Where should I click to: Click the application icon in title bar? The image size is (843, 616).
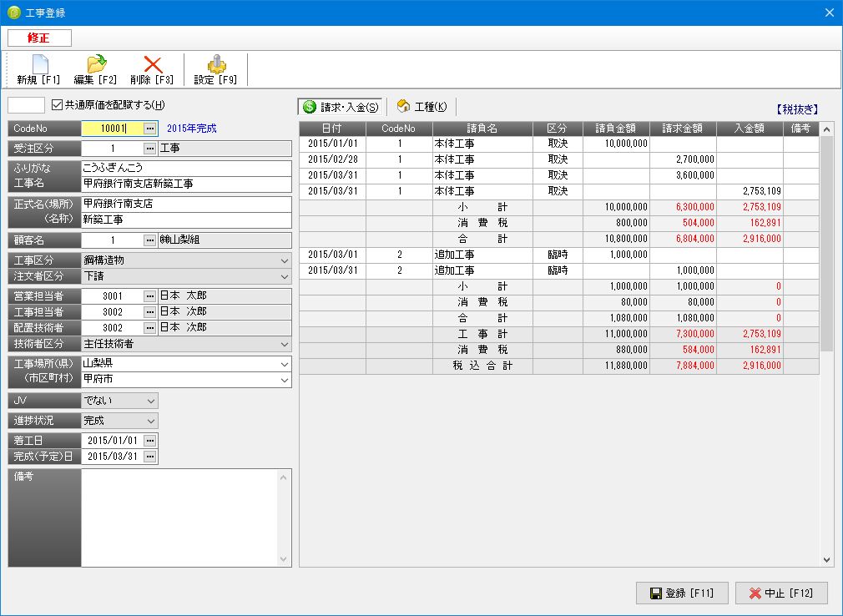click(x=14, y=13)
